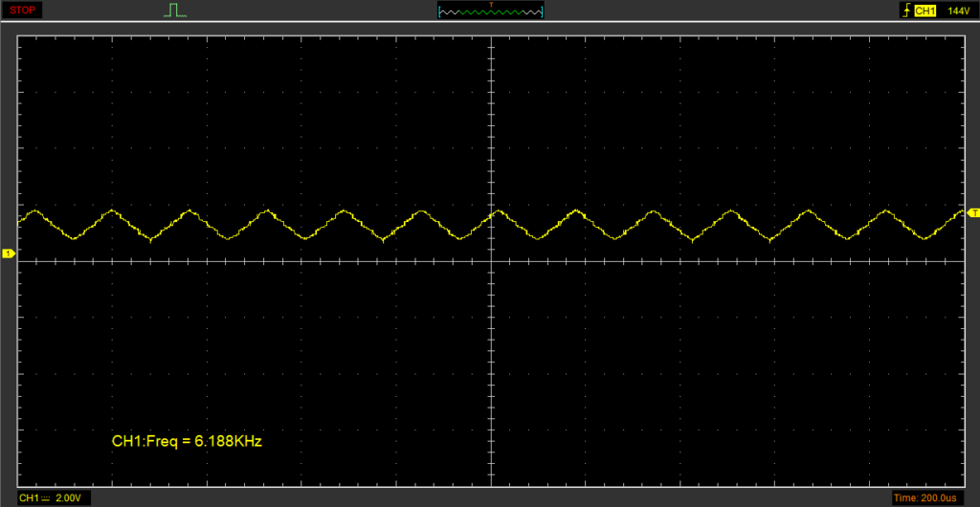Click the 144V trigger level readout
This screenshot has height=507, width=980.
coord(957,11)
